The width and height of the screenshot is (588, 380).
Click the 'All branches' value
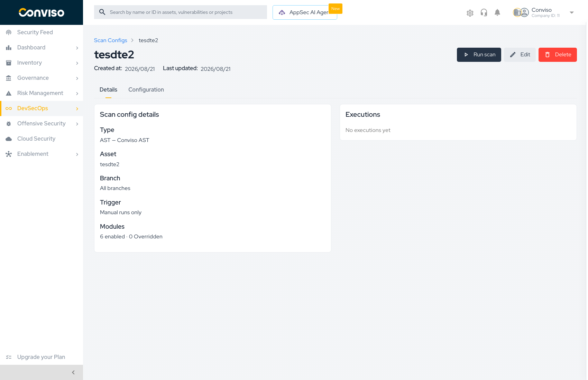(115, 188)
